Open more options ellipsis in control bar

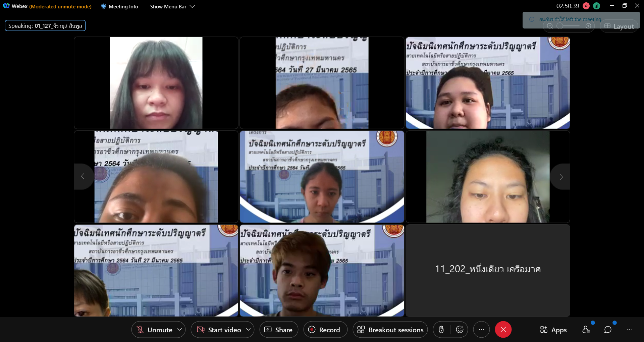pos(481,330)
